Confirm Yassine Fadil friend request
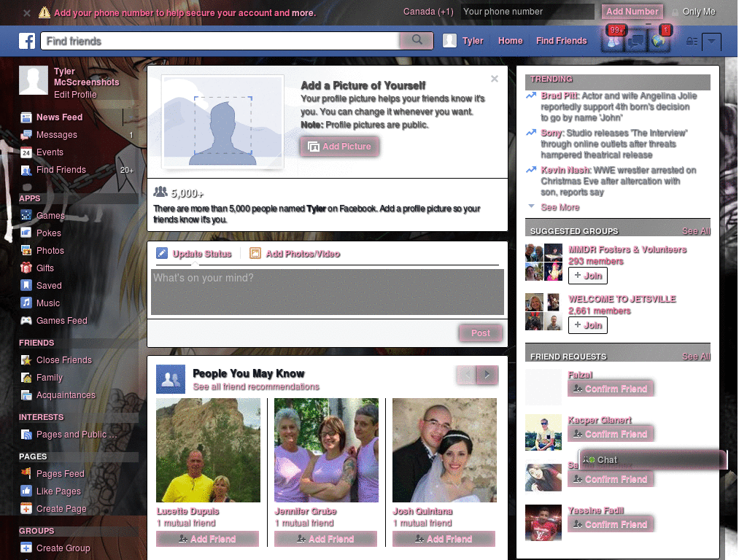Image resolution: width=747 pixels, height=560 pixels. pyautogui.click(x=611, y=525)
